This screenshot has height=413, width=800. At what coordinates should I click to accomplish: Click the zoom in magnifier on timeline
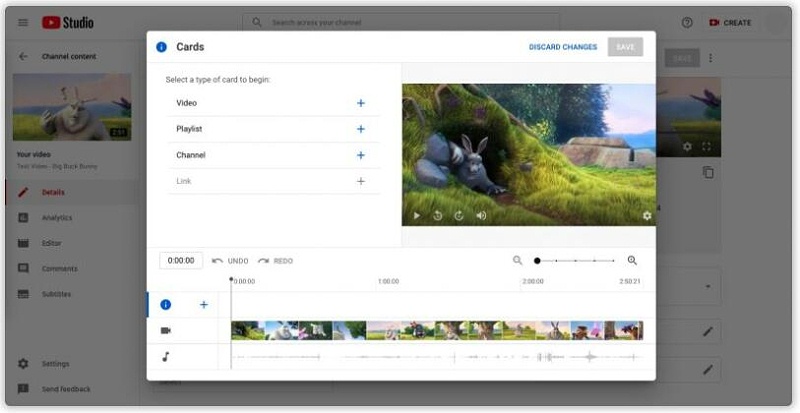[x=632, y=260]
